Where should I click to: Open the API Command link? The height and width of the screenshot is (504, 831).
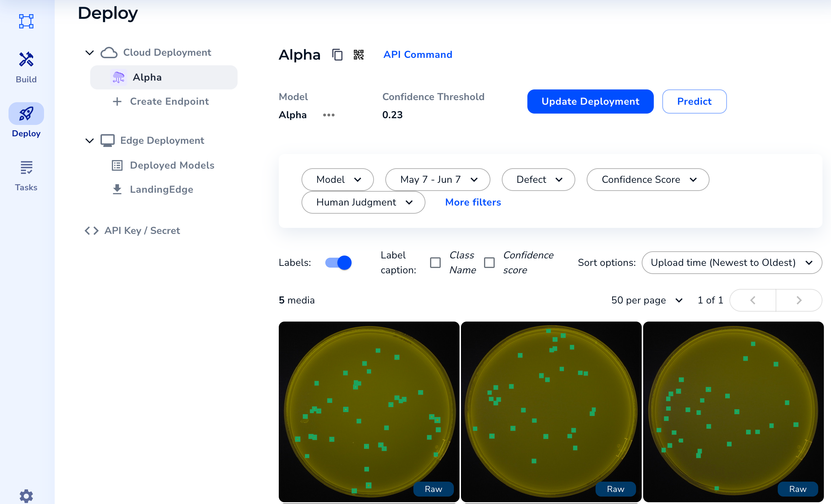click(418, 55)
